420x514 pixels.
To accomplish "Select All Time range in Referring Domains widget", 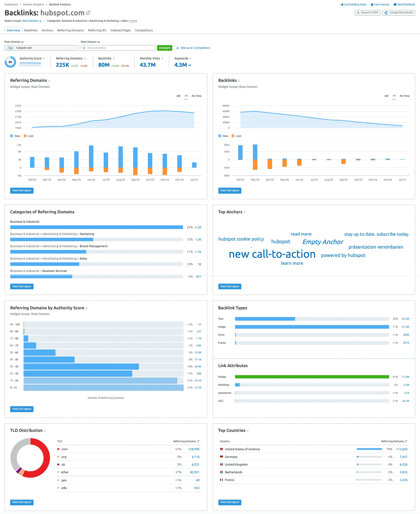I will (196, 96).
